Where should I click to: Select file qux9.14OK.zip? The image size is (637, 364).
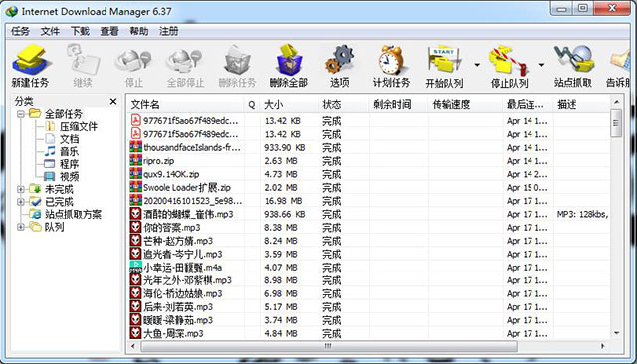coord(171,174)
